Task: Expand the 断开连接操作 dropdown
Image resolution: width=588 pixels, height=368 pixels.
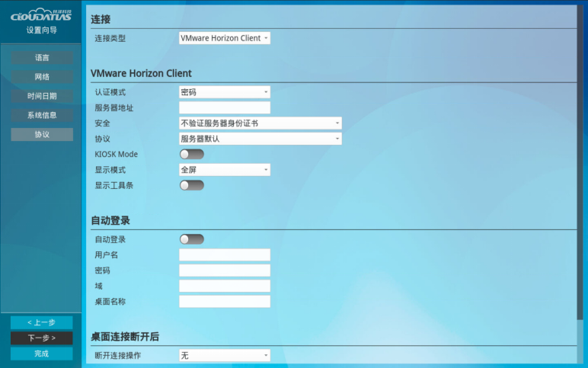Action: [x=225, y=355]
